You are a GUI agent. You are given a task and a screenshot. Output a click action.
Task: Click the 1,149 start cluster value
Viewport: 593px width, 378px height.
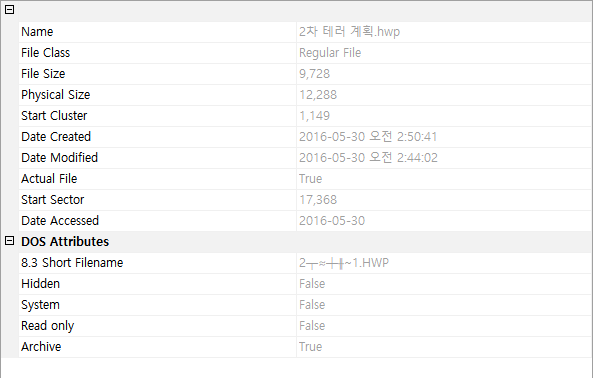[x=314, y=116]
